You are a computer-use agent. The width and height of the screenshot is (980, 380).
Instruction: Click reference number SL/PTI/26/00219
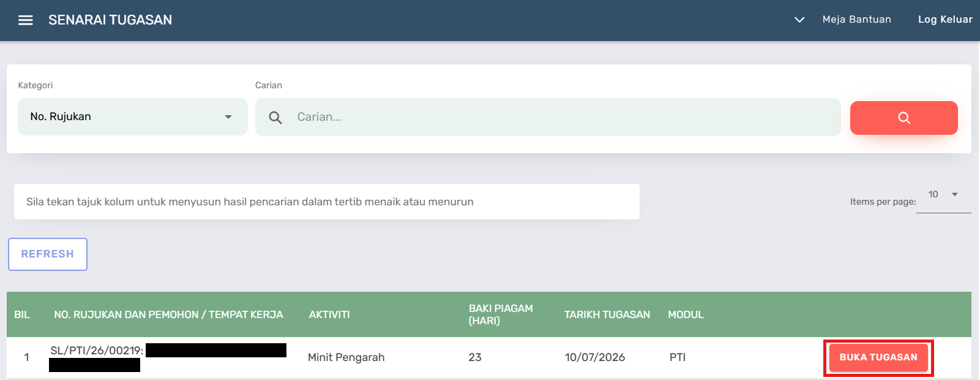pos(97,351)
